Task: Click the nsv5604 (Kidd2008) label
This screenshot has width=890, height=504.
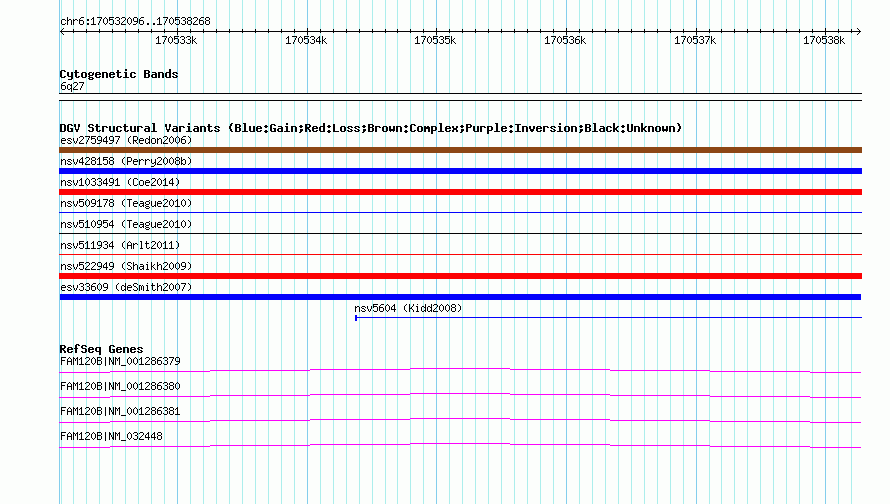Action: [x=408, y=308]
